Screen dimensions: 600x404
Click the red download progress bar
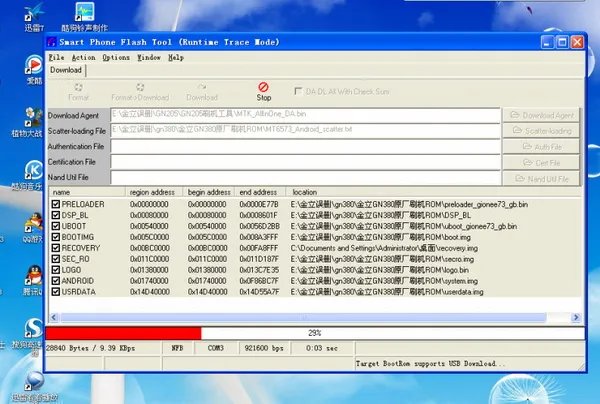point(123,332)
